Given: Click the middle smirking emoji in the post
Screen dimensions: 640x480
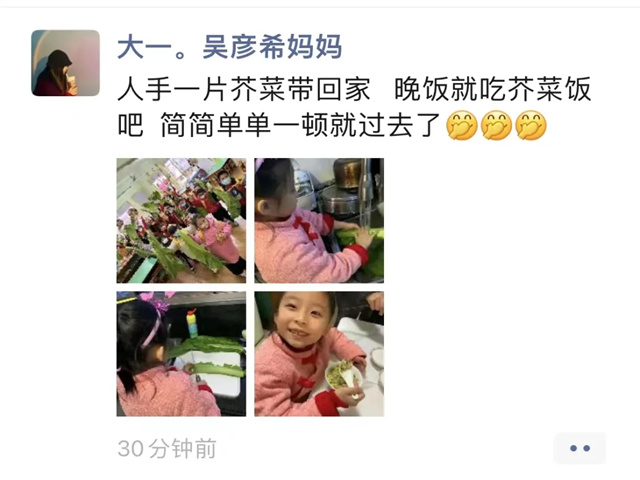Looking at the screenshot, I should (x=496, y=125).
